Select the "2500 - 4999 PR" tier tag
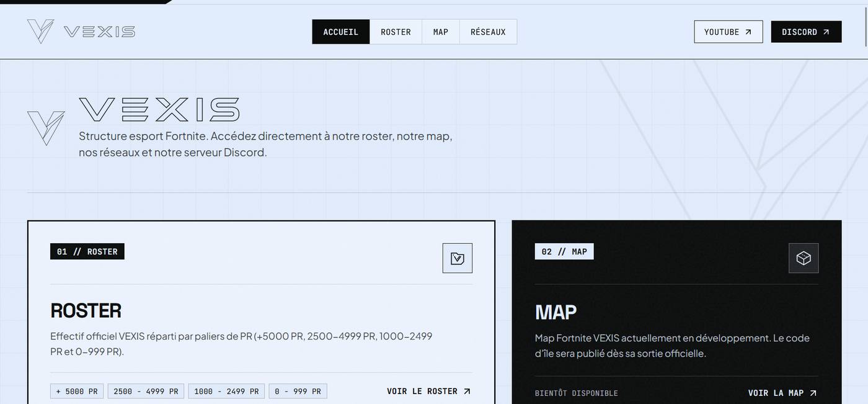Screen dimensions: 868x404 (x=146, y=392)
